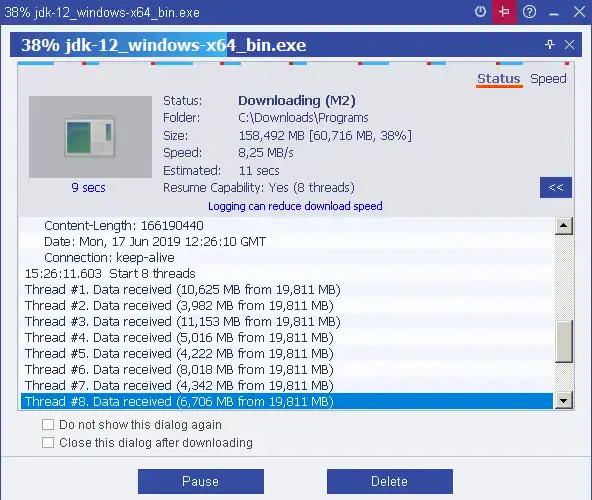The image size is (592, 500).
Task: Select the highlighted Thread #8 log line
Action: tap(287, 401)
